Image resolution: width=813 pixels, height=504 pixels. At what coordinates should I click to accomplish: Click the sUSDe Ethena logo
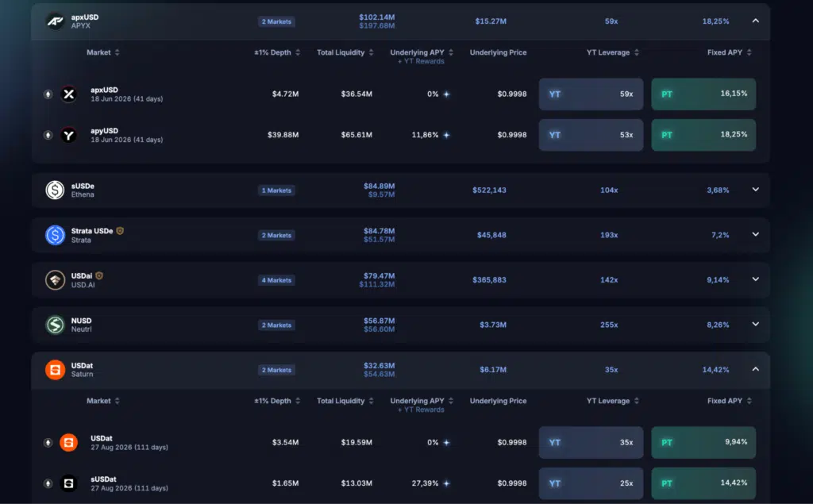tap(55, 190)
